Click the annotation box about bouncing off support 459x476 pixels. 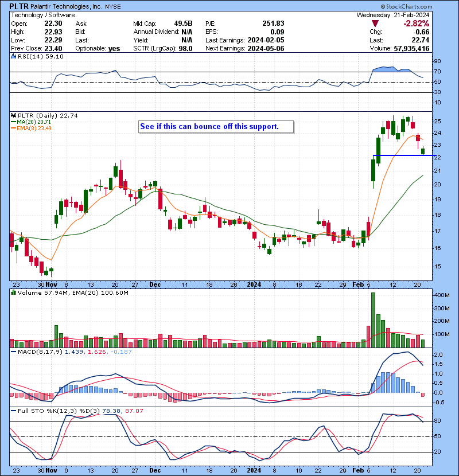pyautogui.click(x=216, y=127)
